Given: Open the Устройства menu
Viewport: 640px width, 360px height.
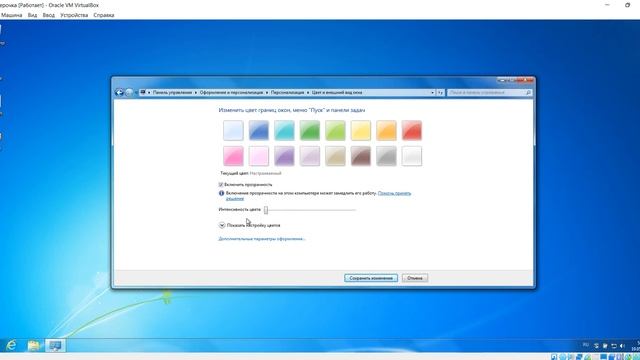Looking at the screenshot, I should [x=74, y=15].
